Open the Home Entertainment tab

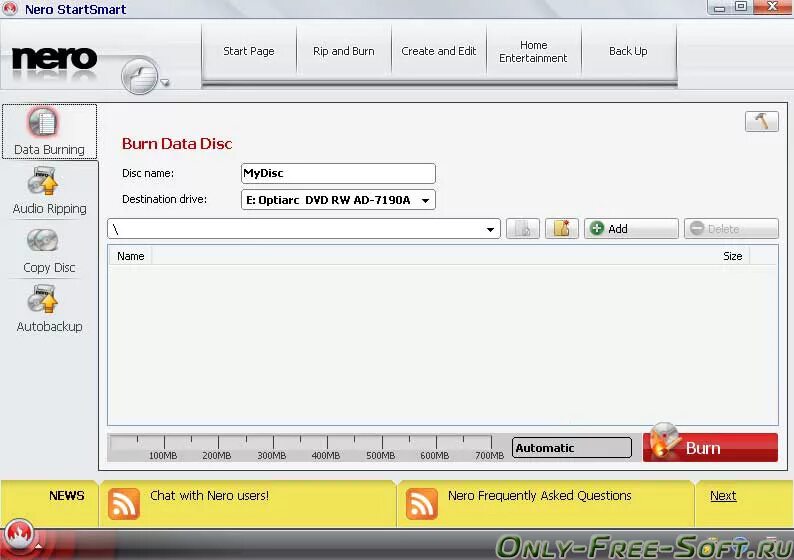coord(533,51)
